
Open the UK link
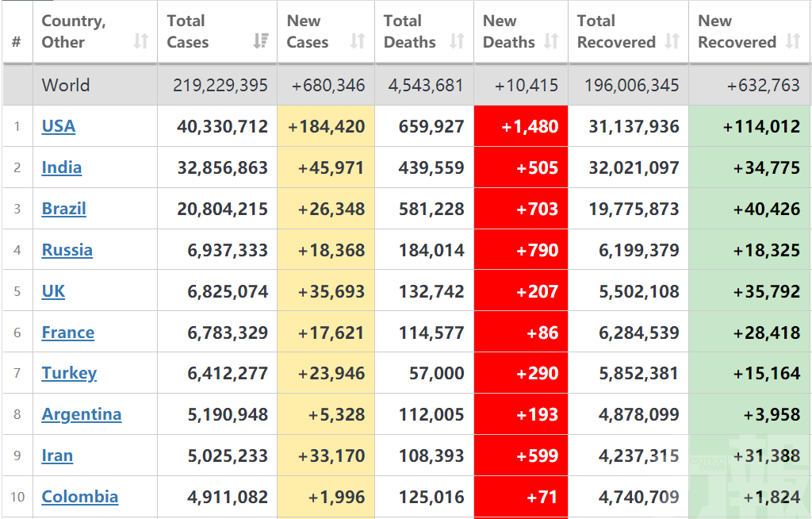[53, 291]
